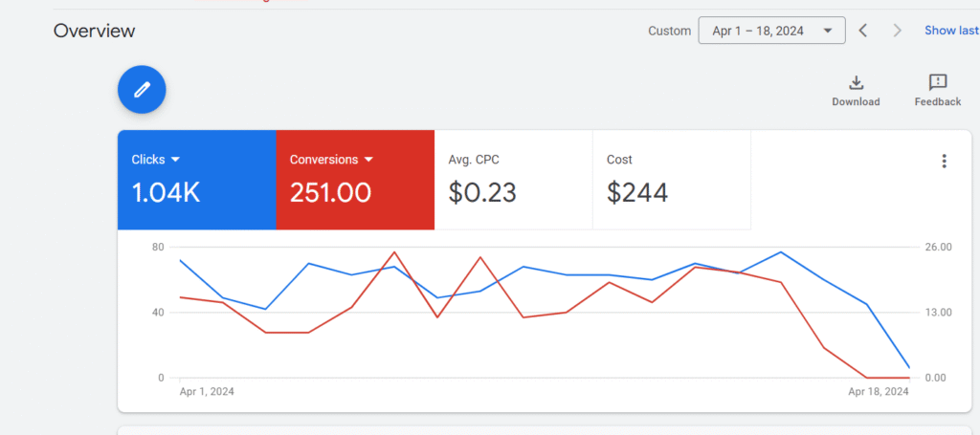
Task: Click the blue clicks line's start point
Action: [x=180, y=260]
